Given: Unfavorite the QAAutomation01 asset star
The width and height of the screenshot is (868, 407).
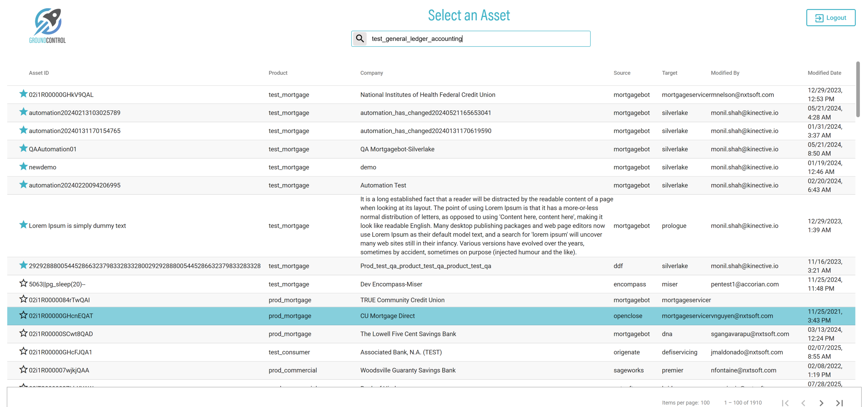Looking at the screenshot, I should 23,148.
